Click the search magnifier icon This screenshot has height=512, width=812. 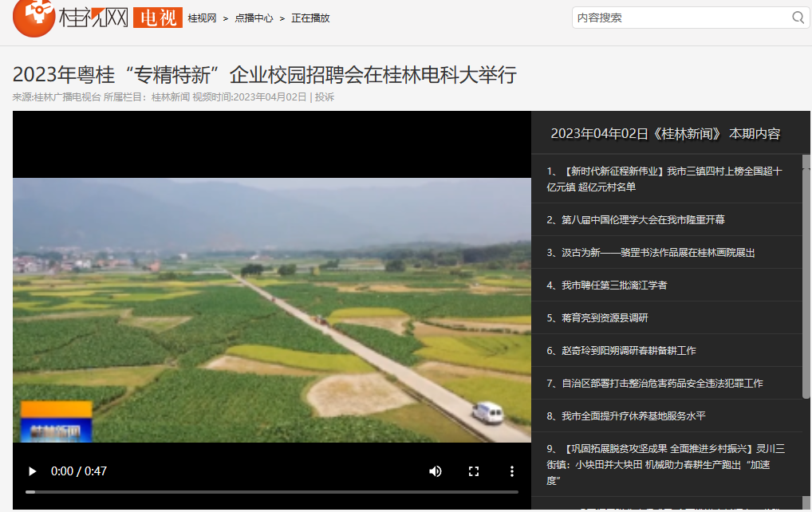798,18
